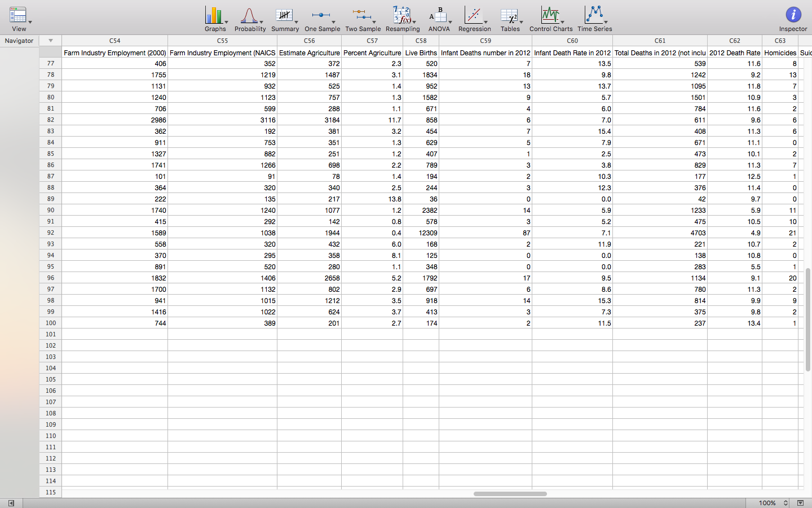Select column header C54
The width and height of the screenshot is (812, 508).
coord(114,41)
